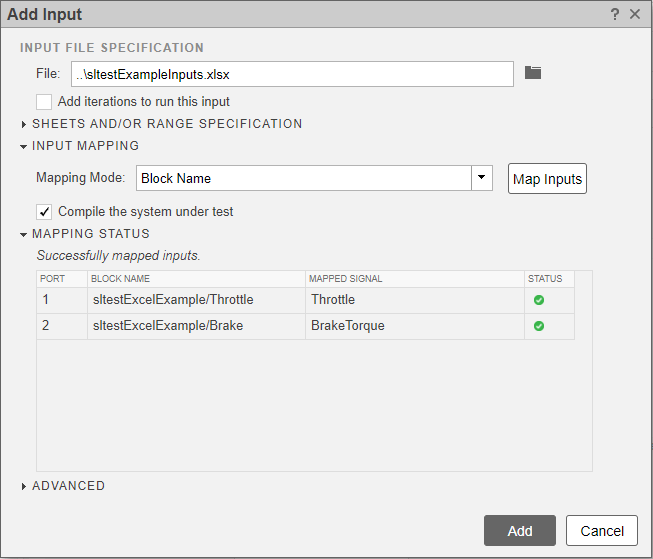Collapse the Input Mapping section
Image resolution: width=653 pixels, height=559 pixels.
(x=25, y=146)
